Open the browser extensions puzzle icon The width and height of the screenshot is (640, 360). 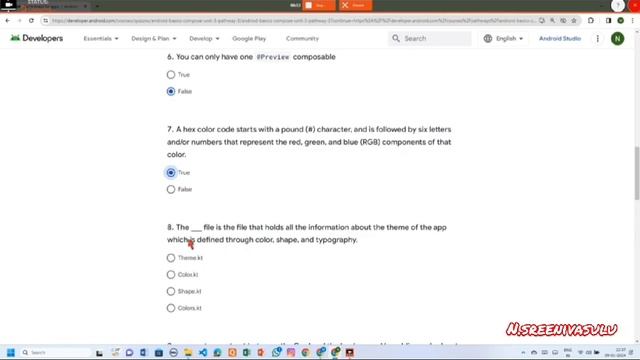tap(591, 20)
